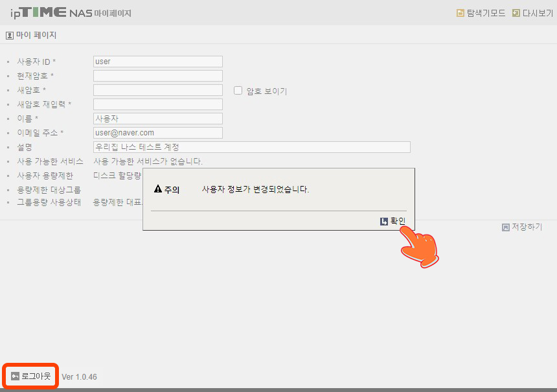Click the 저장하기 save icon
This screenshot has width=557, height=392.
click(506, 227)
